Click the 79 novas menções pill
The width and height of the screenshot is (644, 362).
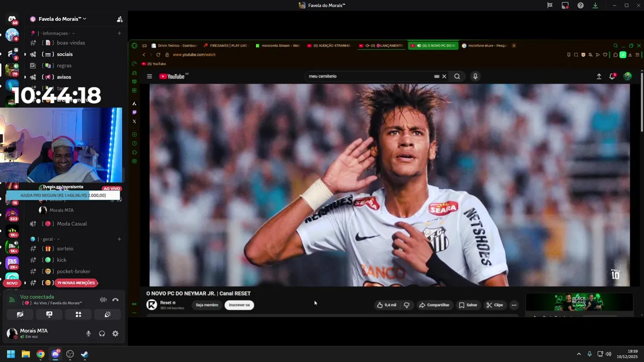click(76, 283)
